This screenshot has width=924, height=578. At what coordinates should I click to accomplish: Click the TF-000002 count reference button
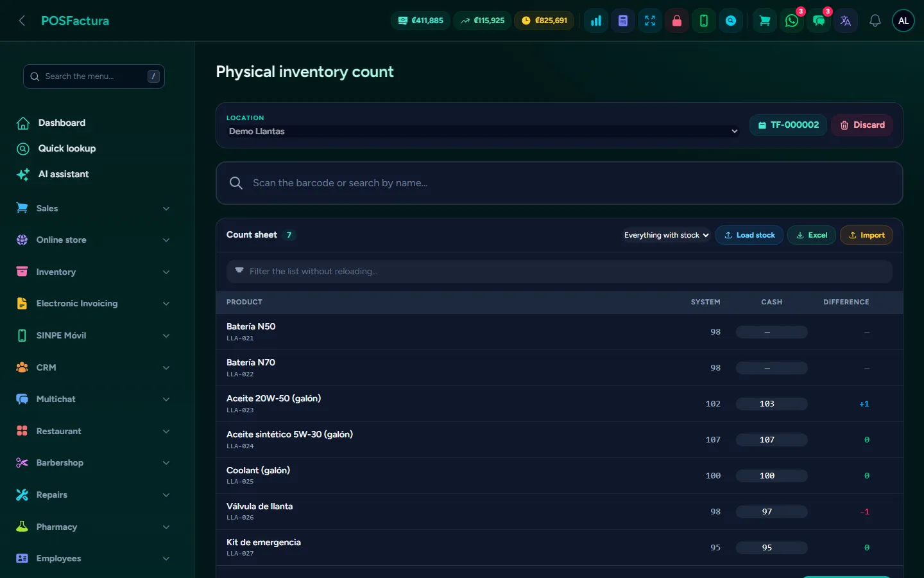coord(788,125)
